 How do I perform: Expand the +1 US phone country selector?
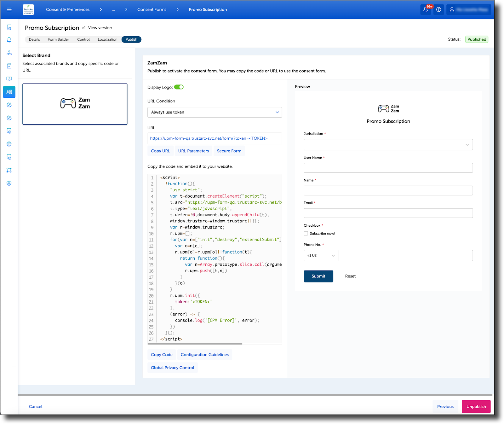coord(321,256)
